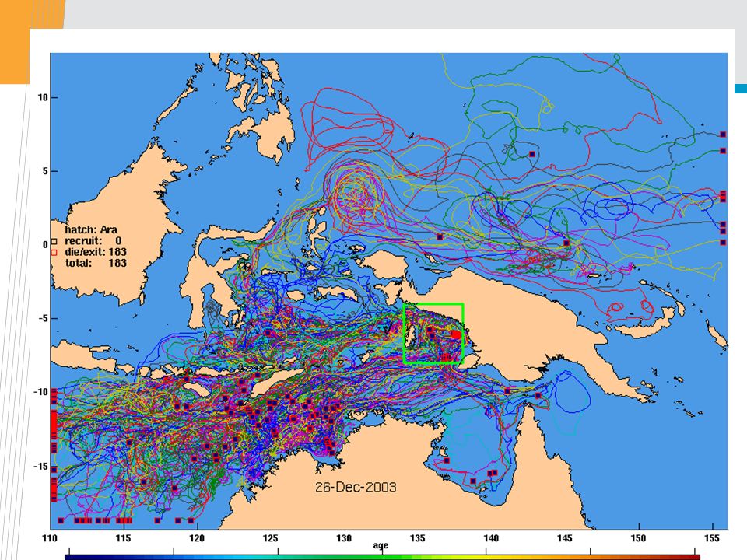
Task: Click the x-axis tick label 140
Action: (x=491, y=538)
